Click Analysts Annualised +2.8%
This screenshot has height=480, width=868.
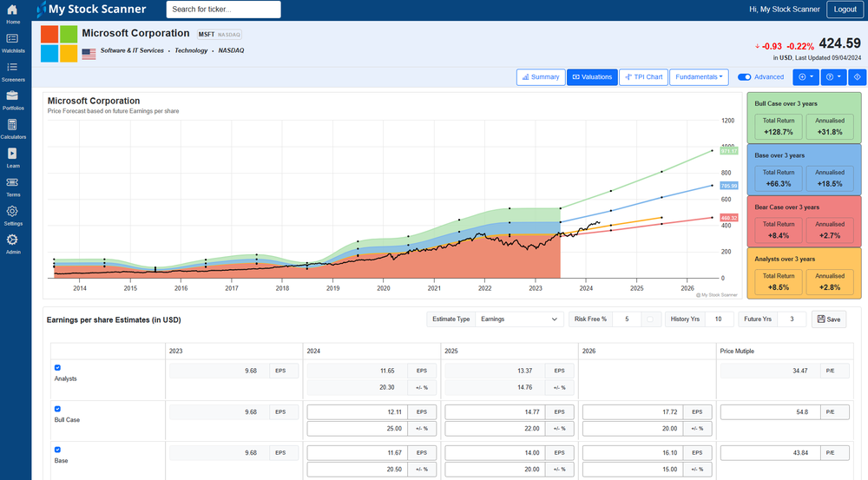coord(829,282)
